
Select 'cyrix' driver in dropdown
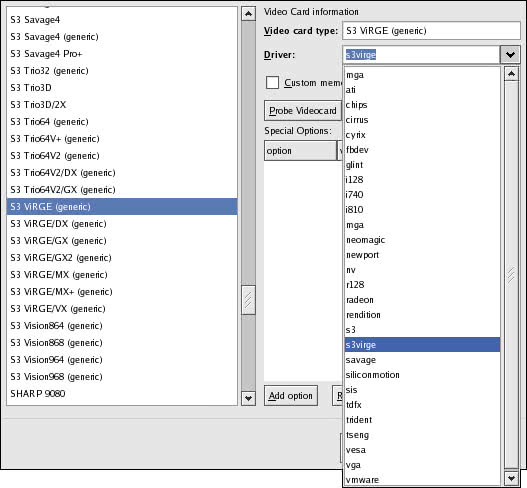422,135
